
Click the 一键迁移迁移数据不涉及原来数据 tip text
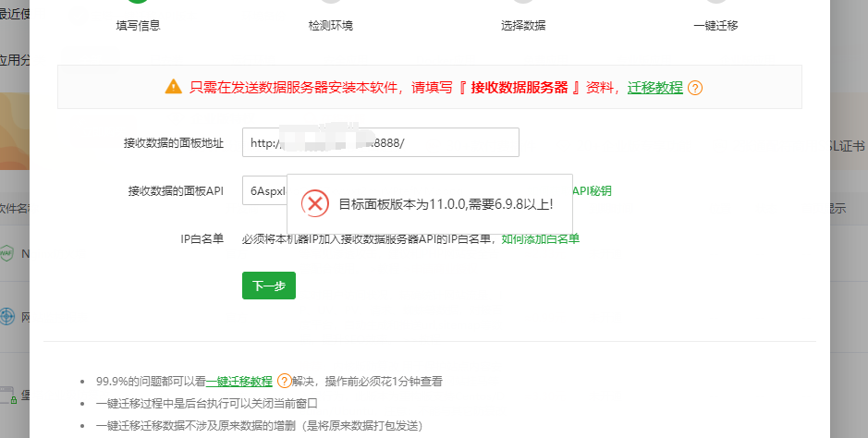[259, 425]
